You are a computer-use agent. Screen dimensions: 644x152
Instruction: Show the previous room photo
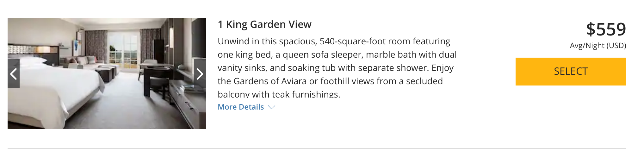pyautogui.click(x=14, y=74)
